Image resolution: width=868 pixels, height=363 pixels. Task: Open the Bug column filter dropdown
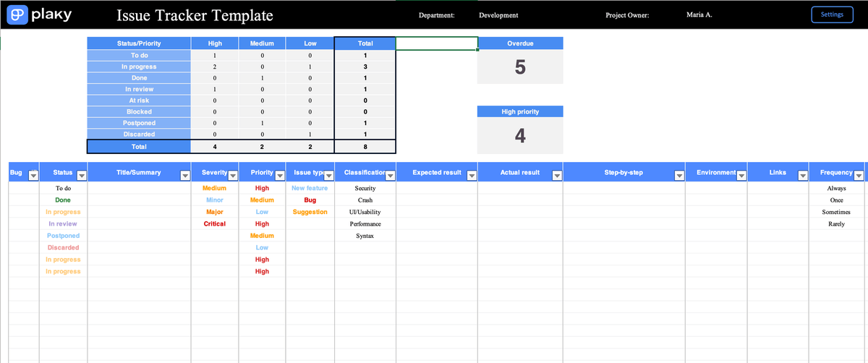click(33, 175)
